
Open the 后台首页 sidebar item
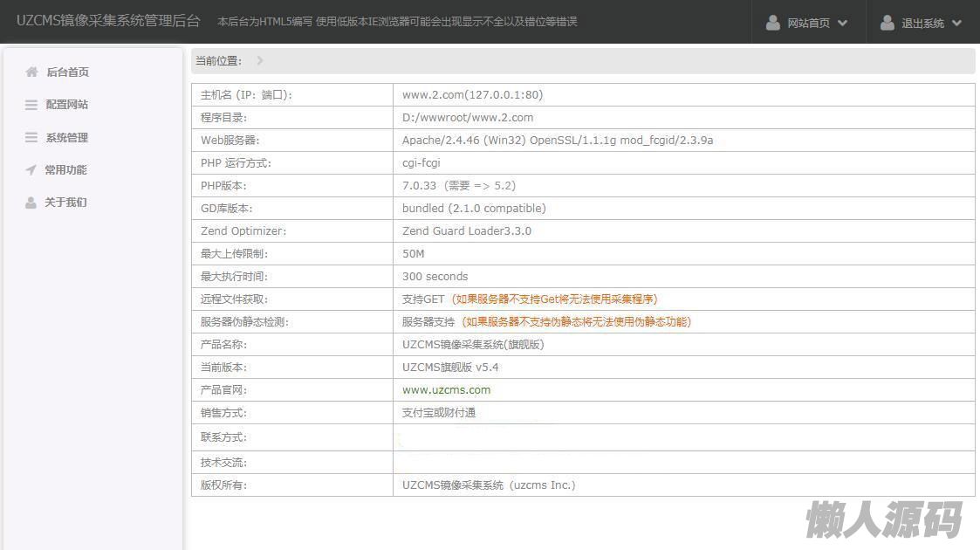68,72
